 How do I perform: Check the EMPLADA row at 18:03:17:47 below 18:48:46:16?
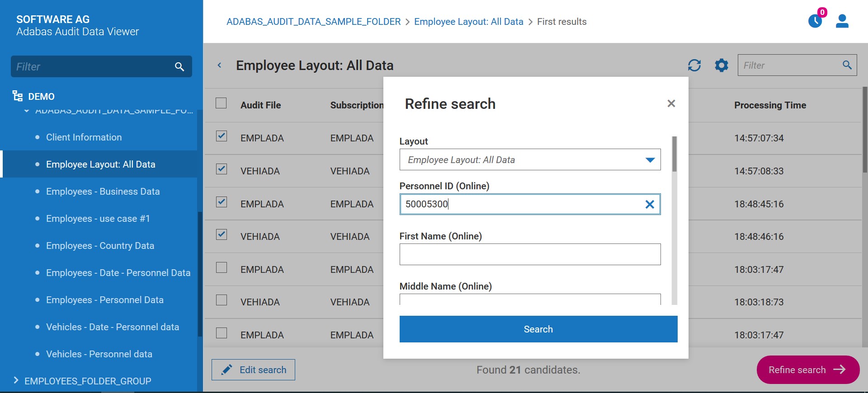pyautogui.click(x=221, y=267)
